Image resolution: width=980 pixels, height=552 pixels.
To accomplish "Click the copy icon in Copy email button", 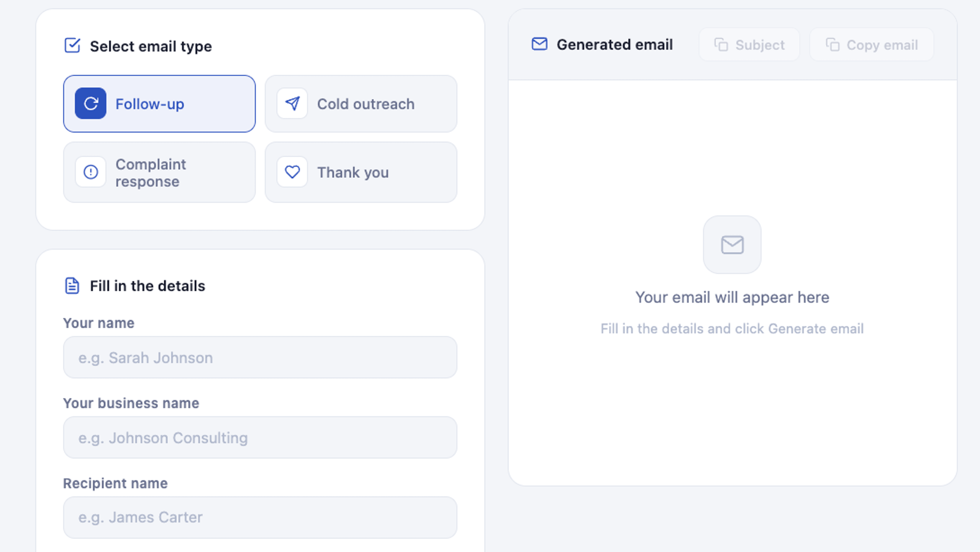I will (833, 44).
